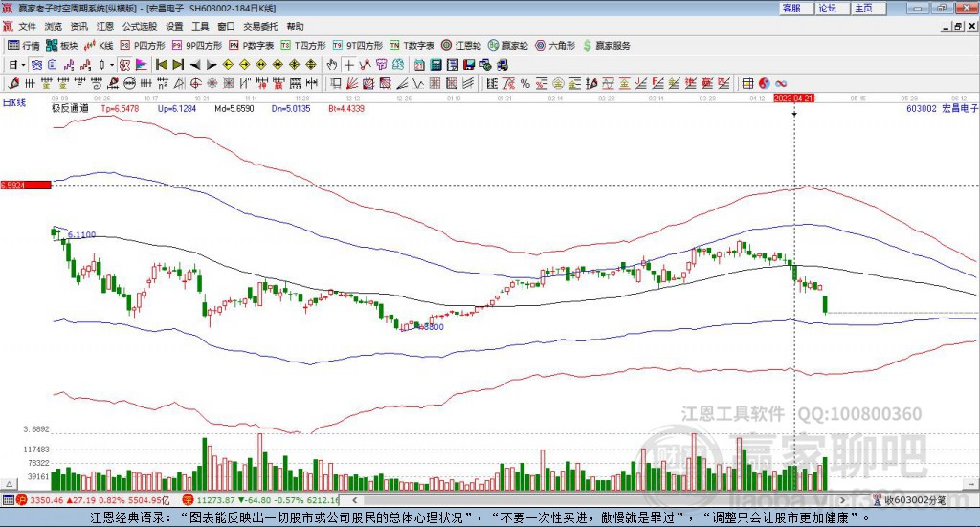This screenshot has width=980, height=527.
Task: Select the red target circle tool
Action: [x=195, y=83]
